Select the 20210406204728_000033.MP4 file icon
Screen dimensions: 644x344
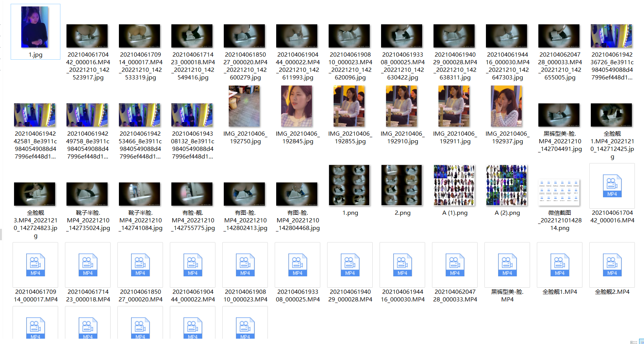(x=454, y=265)
